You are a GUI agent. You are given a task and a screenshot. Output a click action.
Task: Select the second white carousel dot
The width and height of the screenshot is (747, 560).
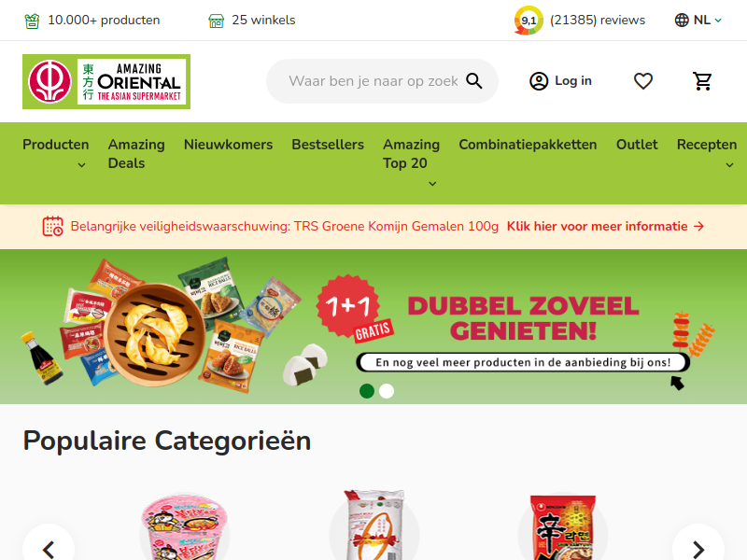click(387, 391)
